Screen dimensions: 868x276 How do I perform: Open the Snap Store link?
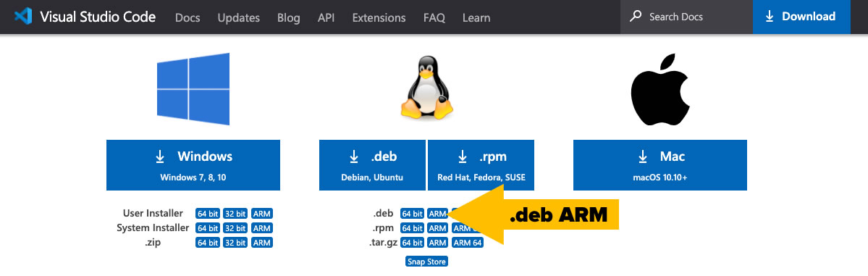[x=426, y=261]
